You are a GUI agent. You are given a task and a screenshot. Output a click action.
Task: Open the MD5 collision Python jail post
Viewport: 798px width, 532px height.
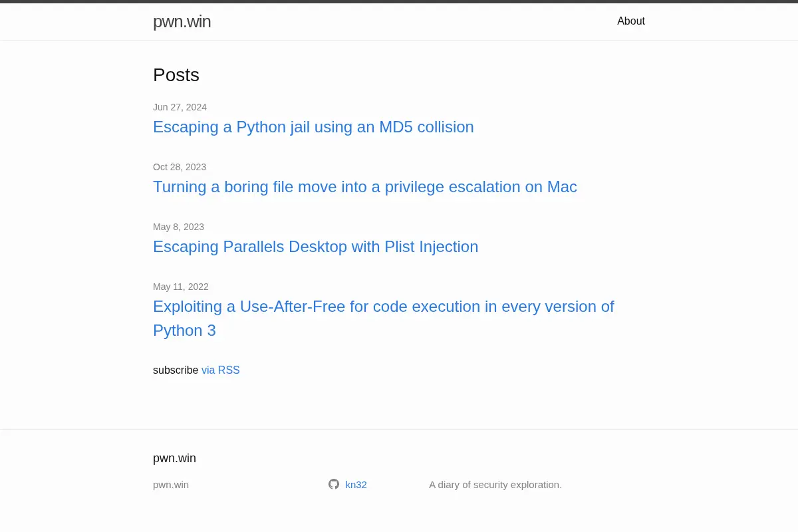(313, 127)
